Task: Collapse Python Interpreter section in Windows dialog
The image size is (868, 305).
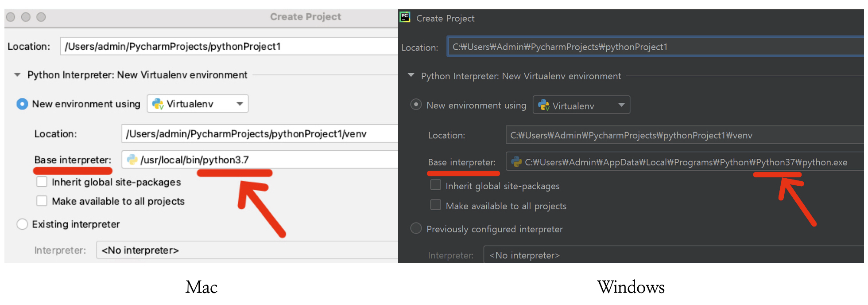Action: click(x=411, y=75)
